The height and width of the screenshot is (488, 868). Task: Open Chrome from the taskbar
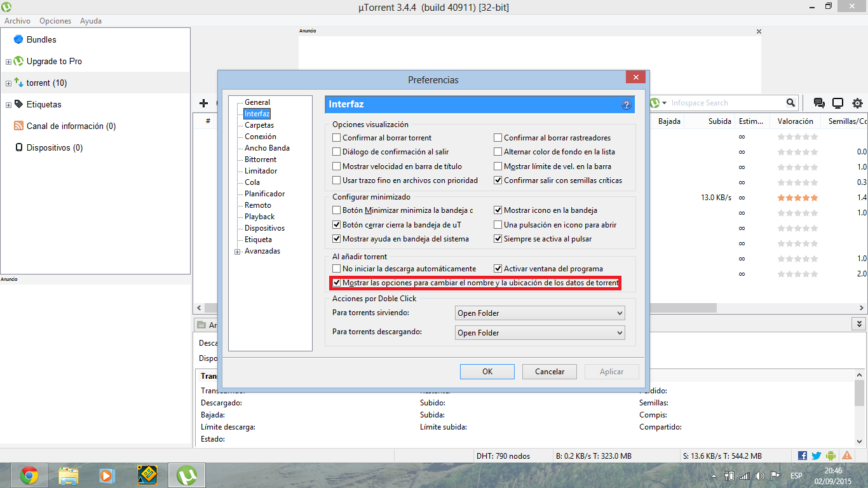29,475
